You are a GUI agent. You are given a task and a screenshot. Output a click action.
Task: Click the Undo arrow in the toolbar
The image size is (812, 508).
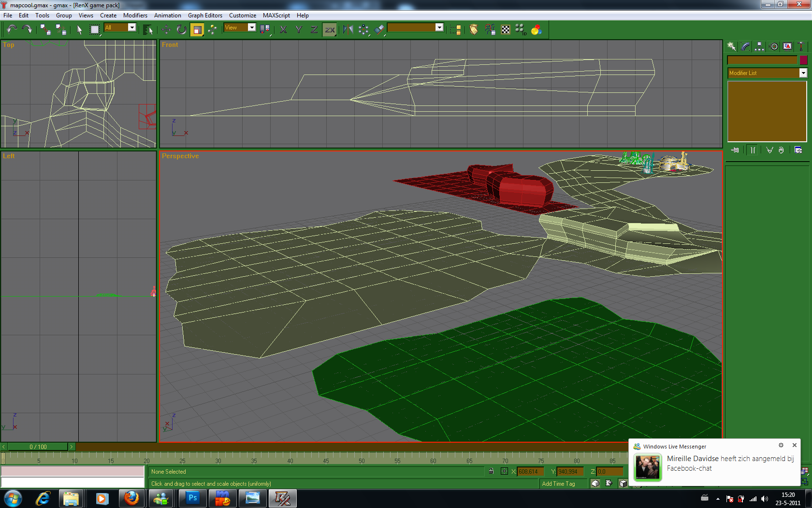click(12, 30)
